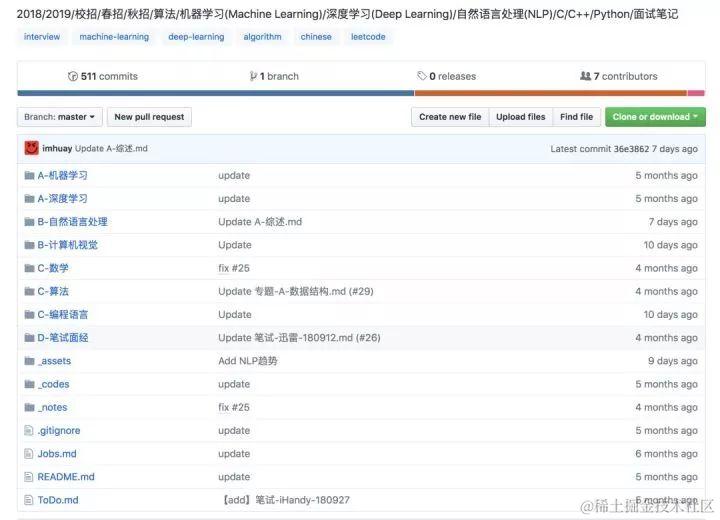
Task: Open commit 'Update 笔试-迅雷-180912.md (#26)'
Action: coord(299,338)
